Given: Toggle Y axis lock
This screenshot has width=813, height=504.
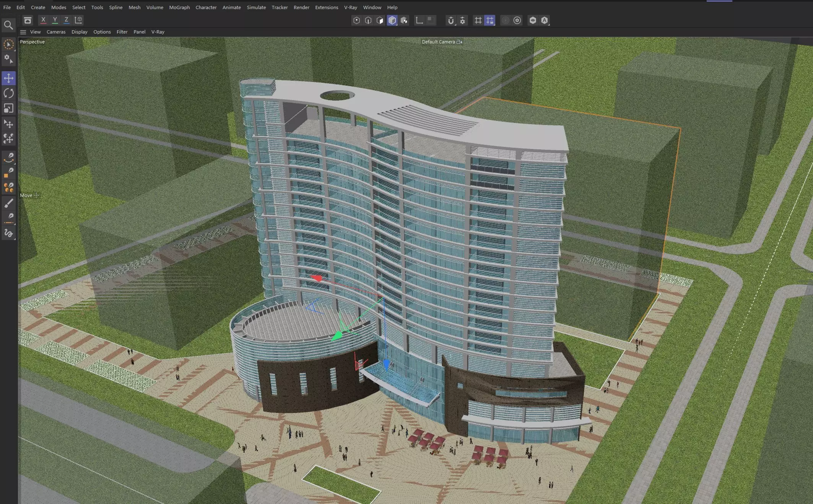Looking at the screenshot, I should tap(55, 20).
